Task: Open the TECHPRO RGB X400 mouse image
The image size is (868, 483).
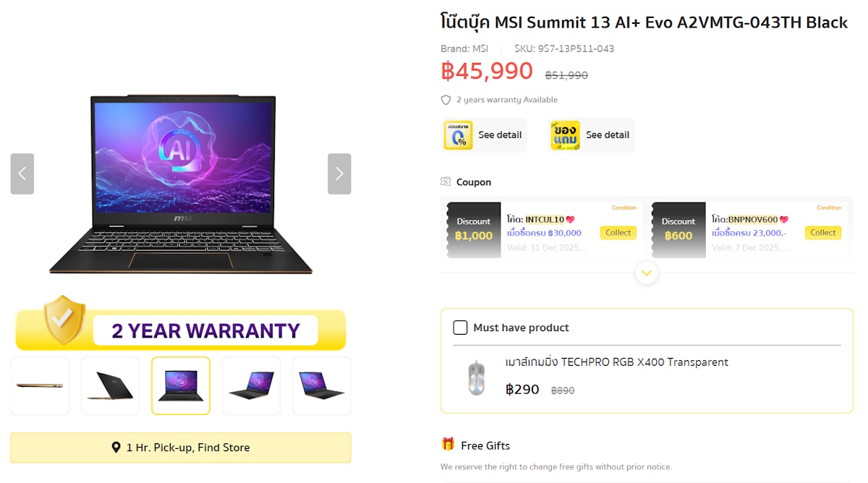Action: (x=475, y=377)
